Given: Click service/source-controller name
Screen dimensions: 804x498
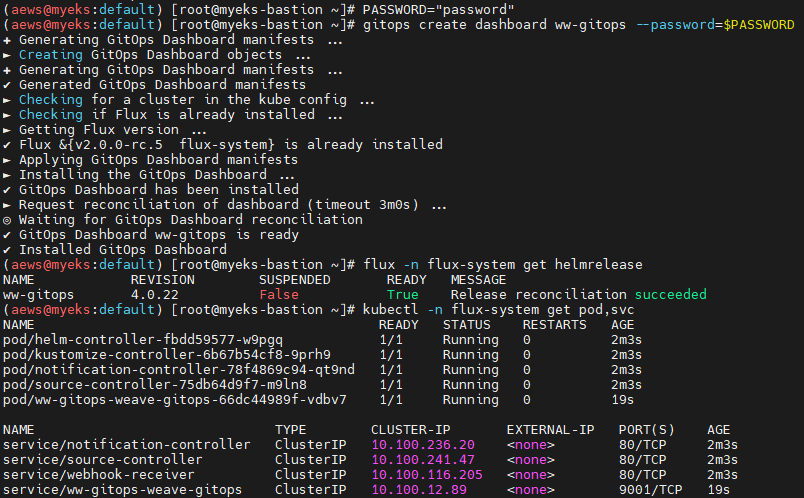Looking at the screenshot, I should pyautogui.click(x=103, y=460).
